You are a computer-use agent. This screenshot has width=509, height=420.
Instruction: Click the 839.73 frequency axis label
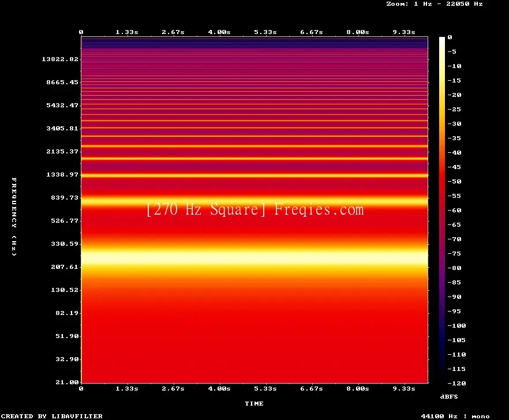(x=65, y=197)
